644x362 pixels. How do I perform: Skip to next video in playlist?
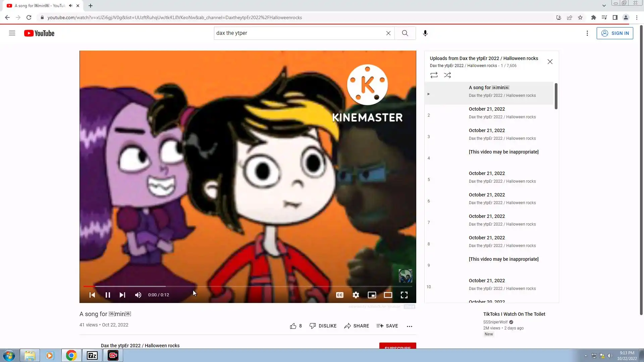[x=122, y=295]
